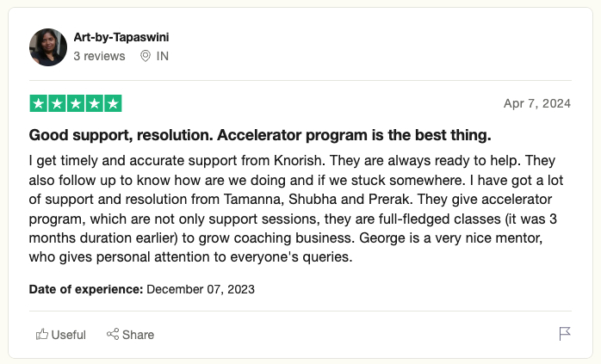The image size is (601, 364).
Task: Click the first green rating star
Action: click(39, 103)
